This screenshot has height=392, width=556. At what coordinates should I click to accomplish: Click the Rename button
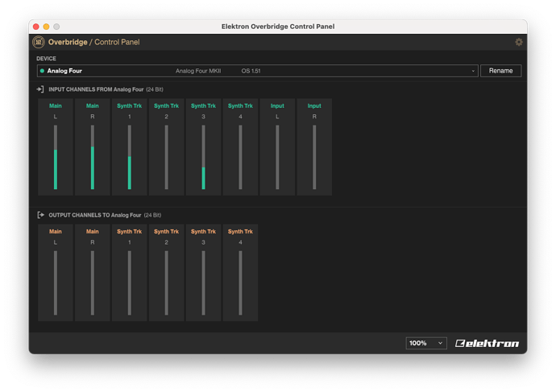click(x=500, y=71)
